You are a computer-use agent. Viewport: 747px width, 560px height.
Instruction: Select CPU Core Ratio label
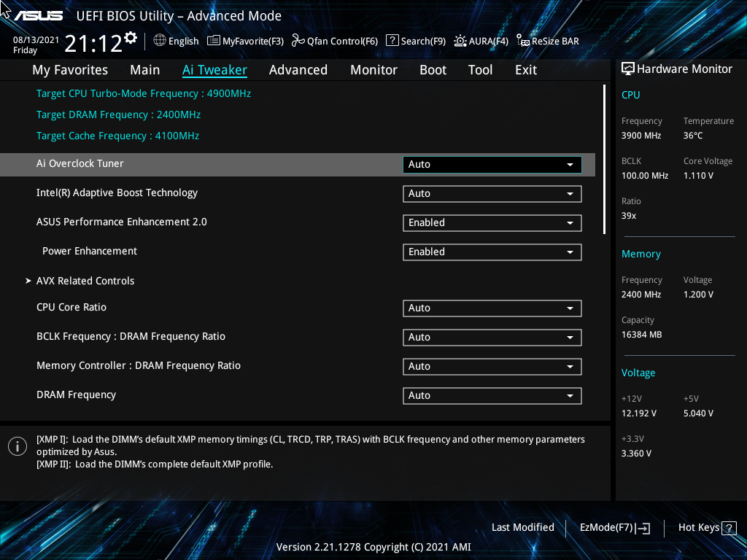click(x=71, y=307)
